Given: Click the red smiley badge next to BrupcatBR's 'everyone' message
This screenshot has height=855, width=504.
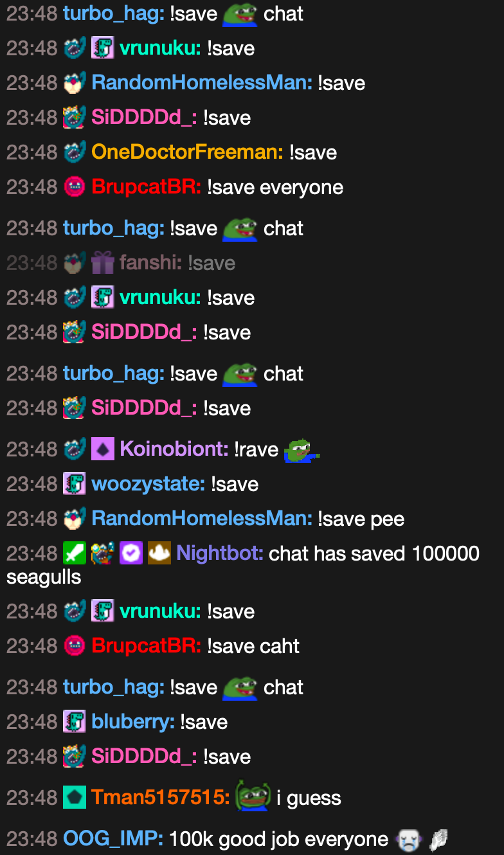Looking at the screenshot, I should point(75,187).
